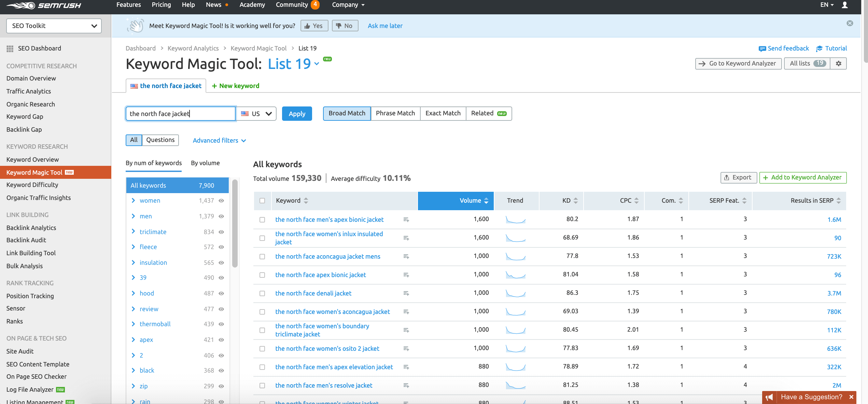
Task: Switch to Exact Match tab
Action: click(x=443, y=113)
